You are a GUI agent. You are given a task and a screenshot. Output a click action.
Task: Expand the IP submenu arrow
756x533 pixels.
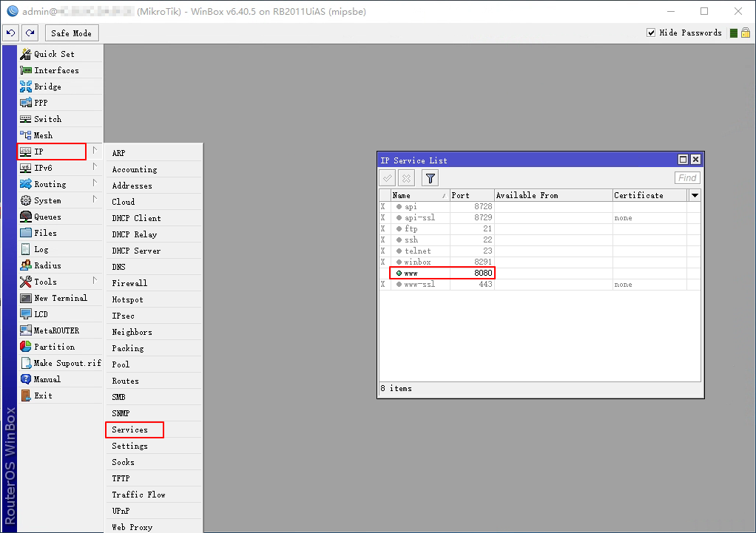[x=95, y=151]
